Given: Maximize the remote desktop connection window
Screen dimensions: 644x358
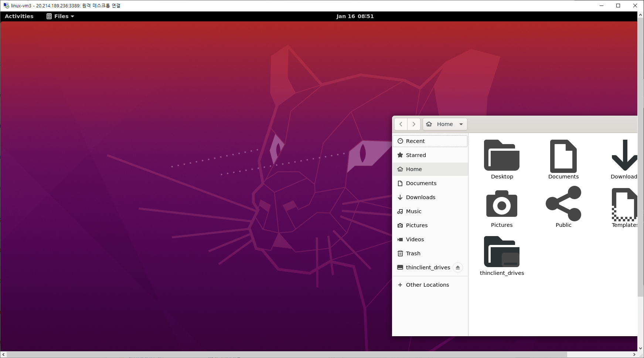Looking at the screenshot, I should pyautogui.click(x=618, y=6).
